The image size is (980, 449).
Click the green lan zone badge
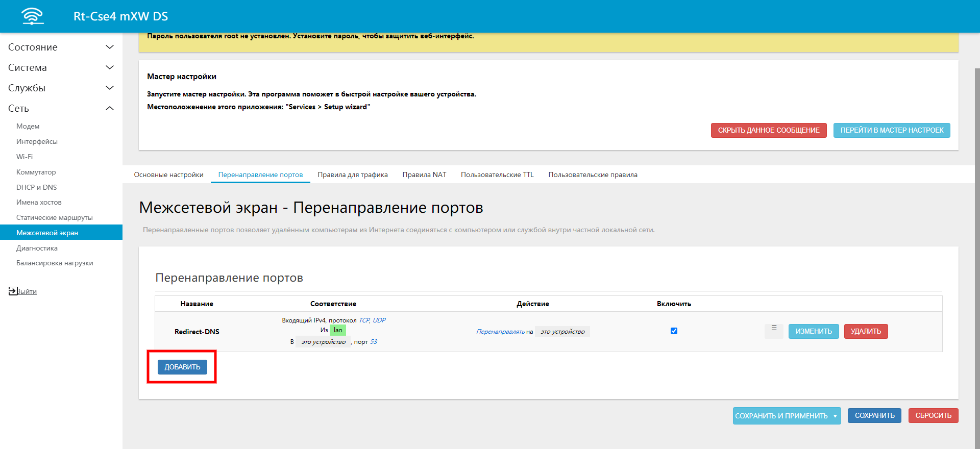(x=338, y=330)
